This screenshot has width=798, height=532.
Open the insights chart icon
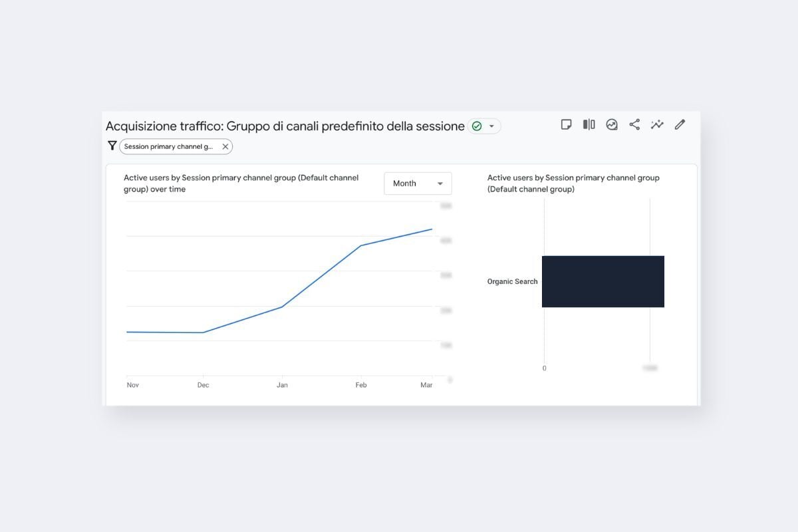click(x=612, y=124)
